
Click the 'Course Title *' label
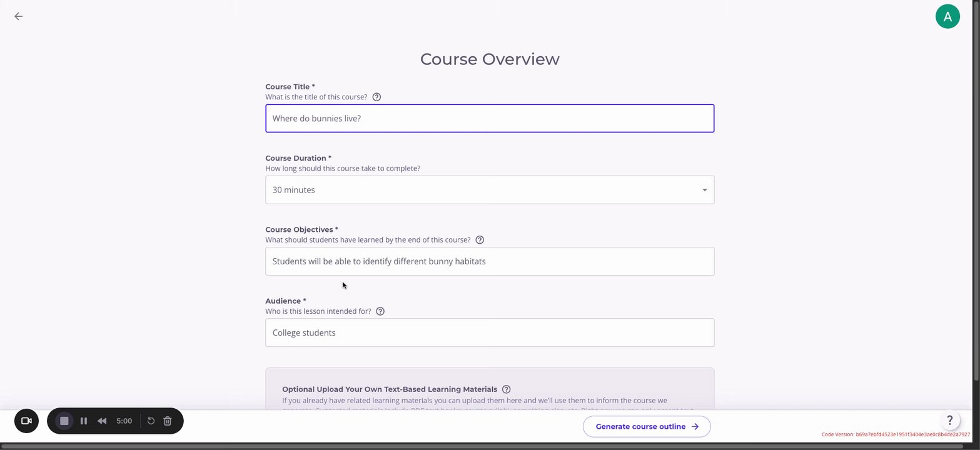290,87
